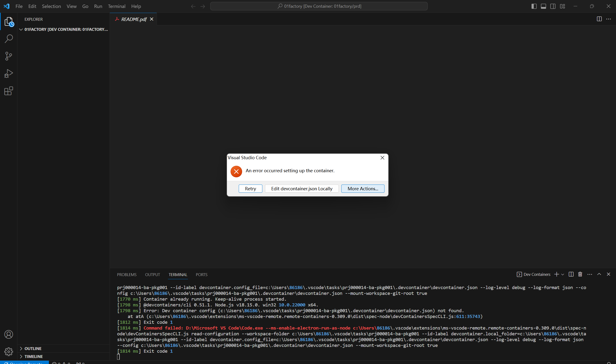This screenshot has width=616, height=364.
Task: Open the Go menu
Action: [x=85, y=6]
